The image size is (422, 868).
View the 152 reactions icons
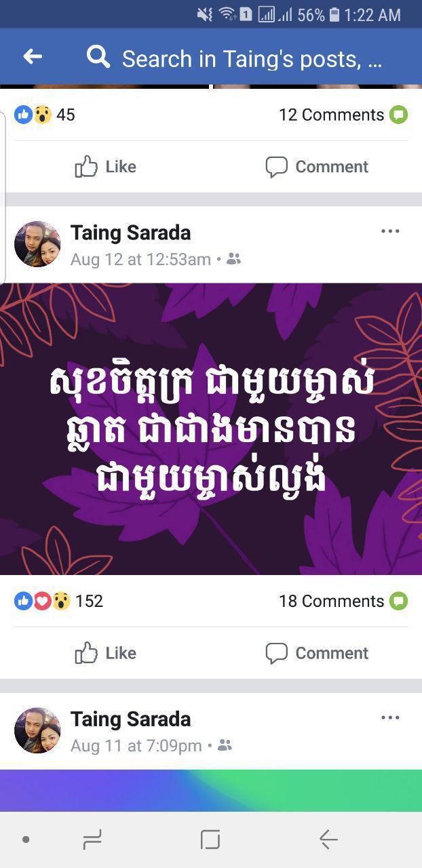pos(43,601)
